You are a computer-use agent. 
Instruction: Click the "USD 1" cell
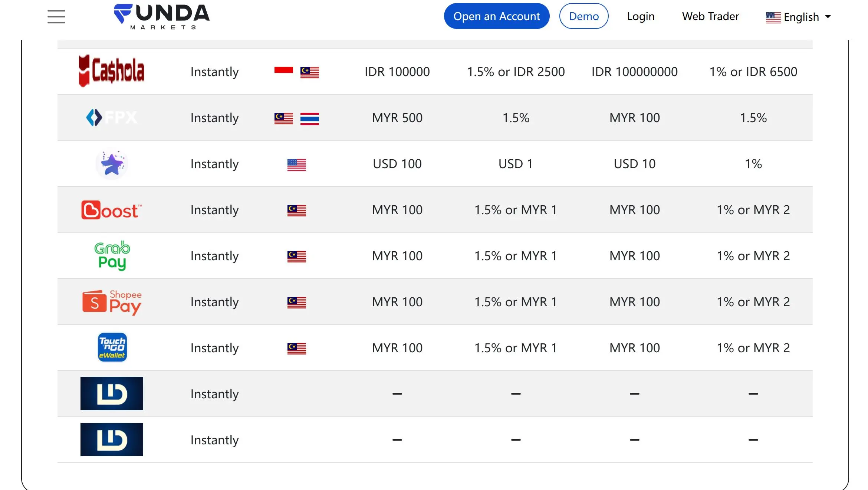(x=516, y=164)
